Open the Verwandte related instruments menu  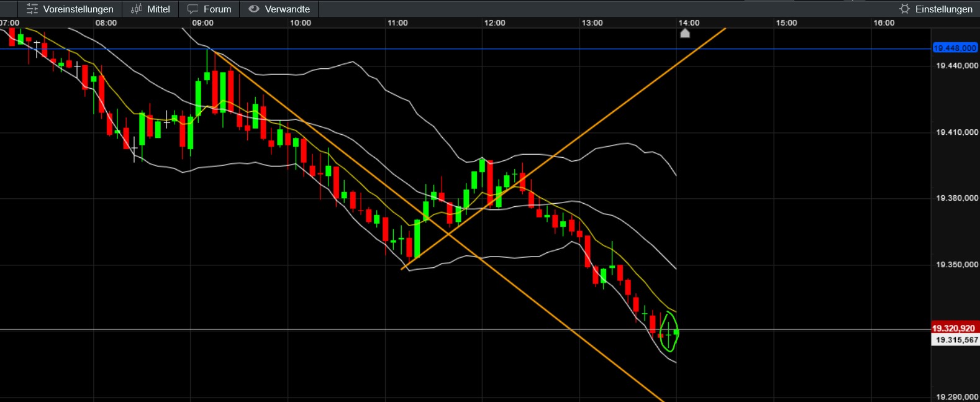(x=279, y=9)
